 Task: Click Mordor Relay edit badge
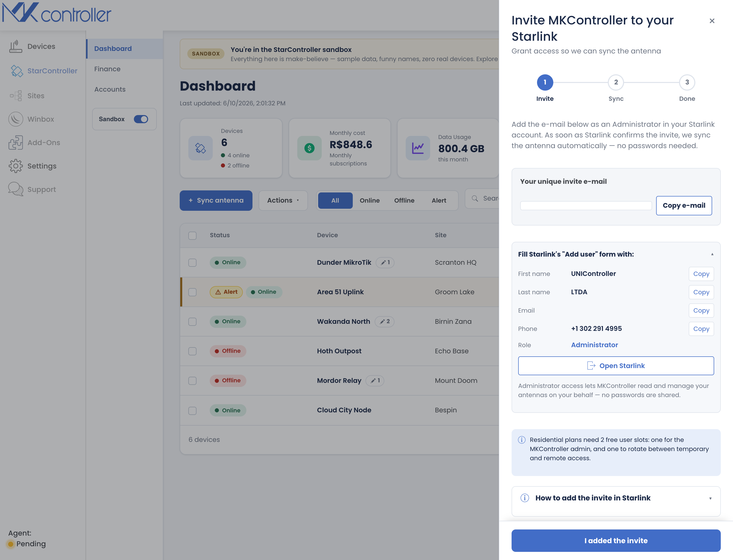pos(375,380)
